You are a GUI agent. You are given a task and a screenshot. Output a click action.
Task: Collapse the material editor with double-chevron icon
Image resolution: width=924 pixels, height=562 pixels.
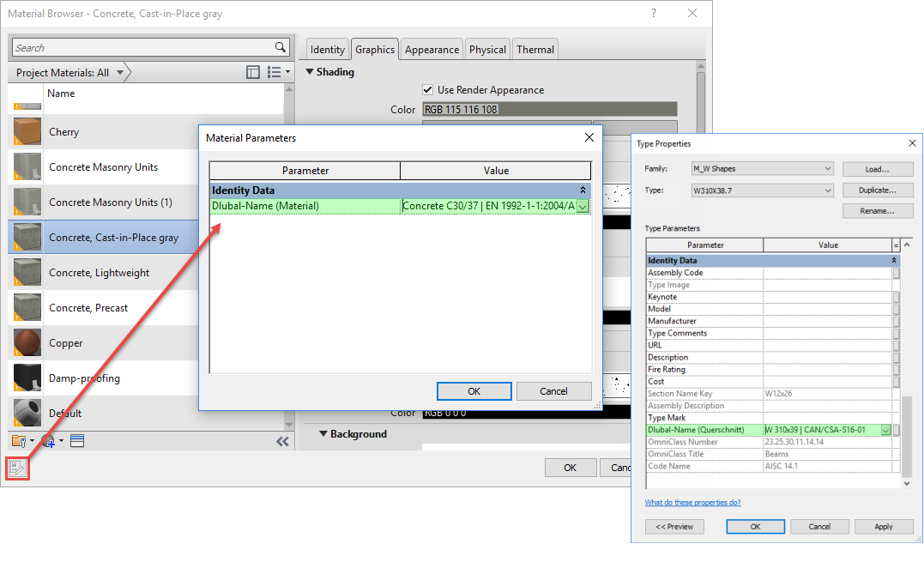282,441
